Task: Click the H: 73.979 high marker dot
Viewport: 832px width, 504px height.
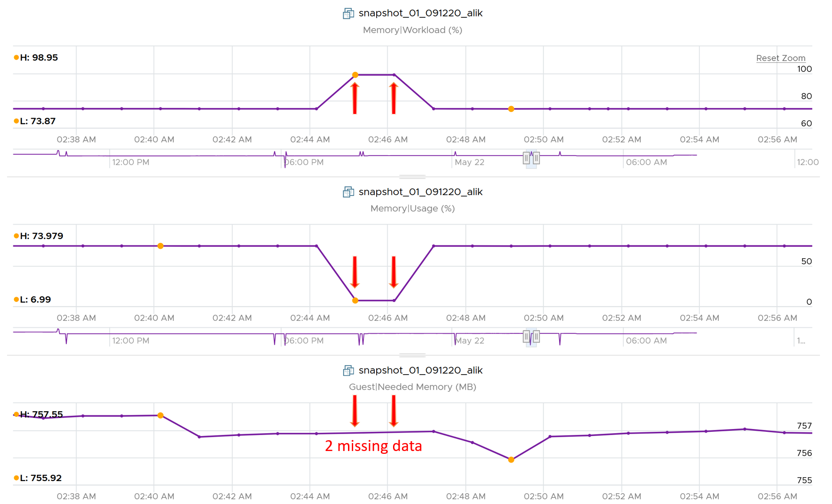Action: click(16, 236)
